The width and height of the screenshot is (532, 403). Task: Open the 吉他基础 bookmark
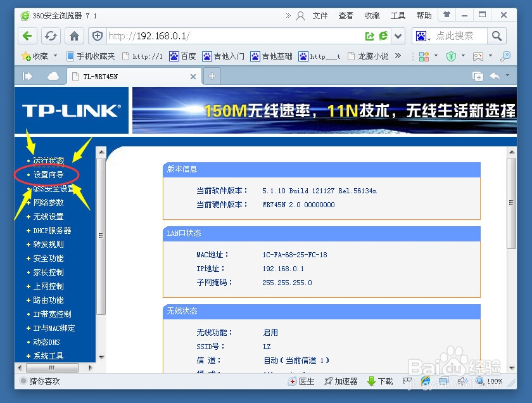(272, 56)
